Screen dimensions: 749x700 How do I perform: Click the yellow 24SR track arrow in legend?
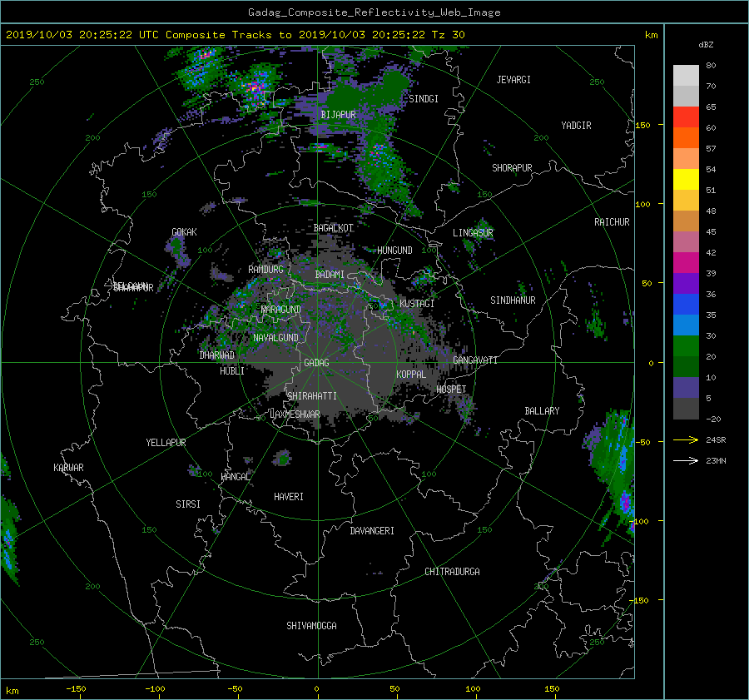click(x=686, y=439)
